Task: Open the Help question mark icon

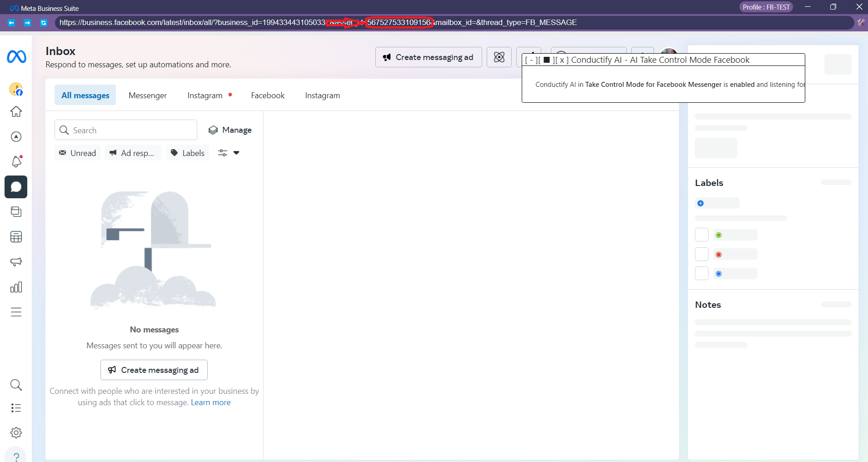Action: 16,456
